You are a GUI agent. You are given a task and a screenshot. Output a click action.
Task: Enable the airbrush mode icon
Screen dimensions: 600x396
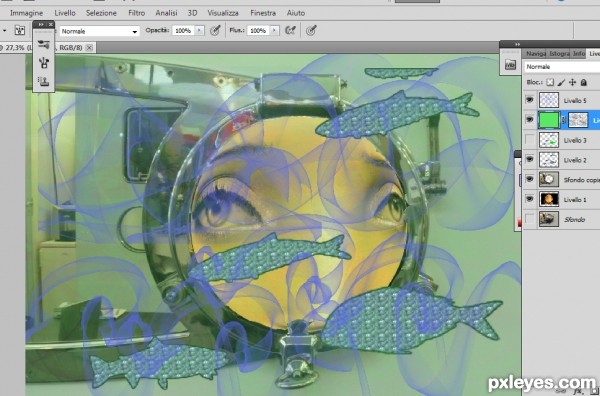(290, 30)
